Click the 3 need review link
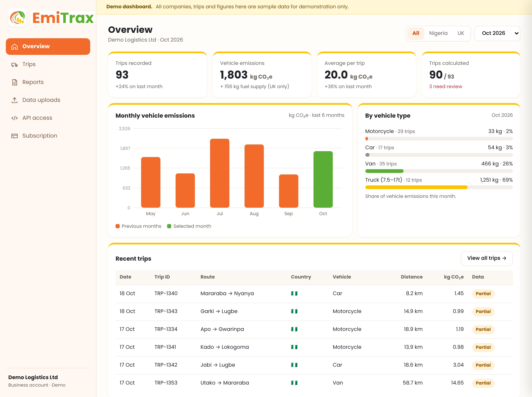The width and height of the screenshot is (532, 397). (445, 86)
